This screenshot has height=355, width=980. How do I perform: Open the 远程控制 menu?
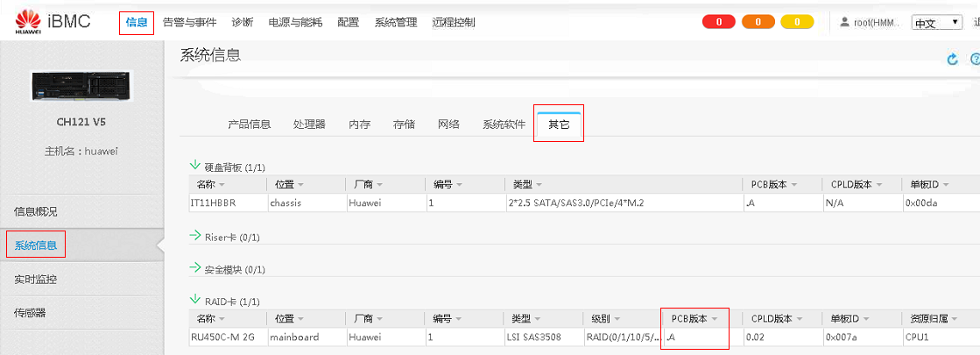point(453,23)
